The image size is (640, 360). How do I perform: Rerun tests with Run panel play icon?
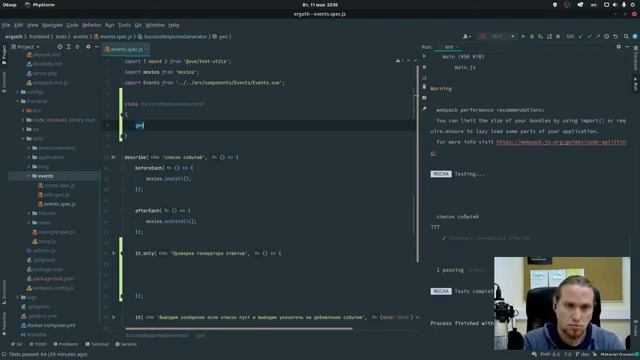pyautogui.click(x=424, y=56)
